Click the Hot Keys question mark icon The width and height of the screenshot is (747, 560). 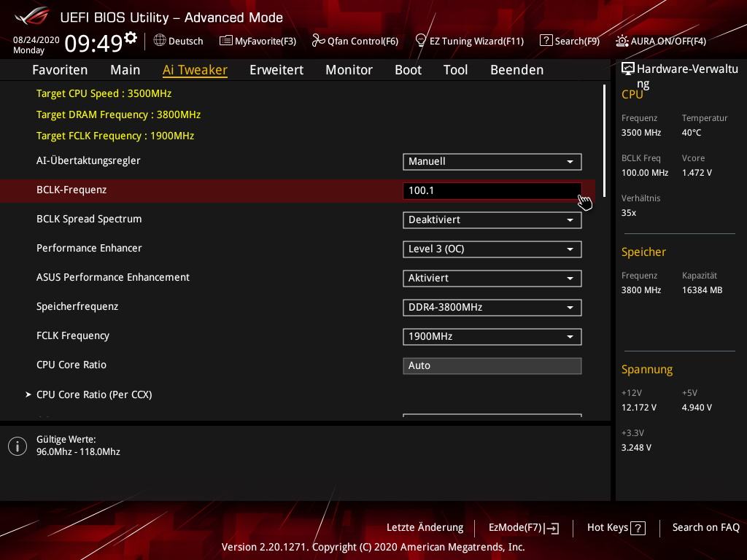tap(638, 528)
